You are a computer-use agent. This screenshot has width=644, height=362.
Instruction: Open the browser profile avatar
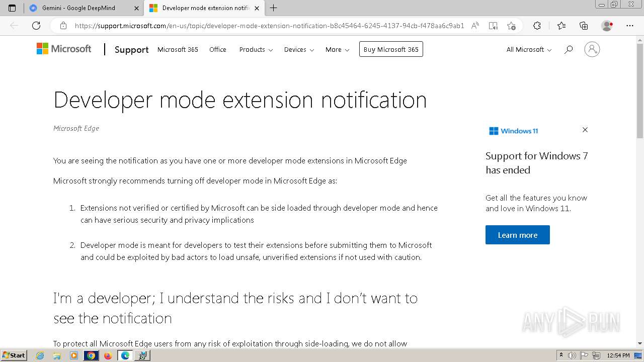point(607,26)
